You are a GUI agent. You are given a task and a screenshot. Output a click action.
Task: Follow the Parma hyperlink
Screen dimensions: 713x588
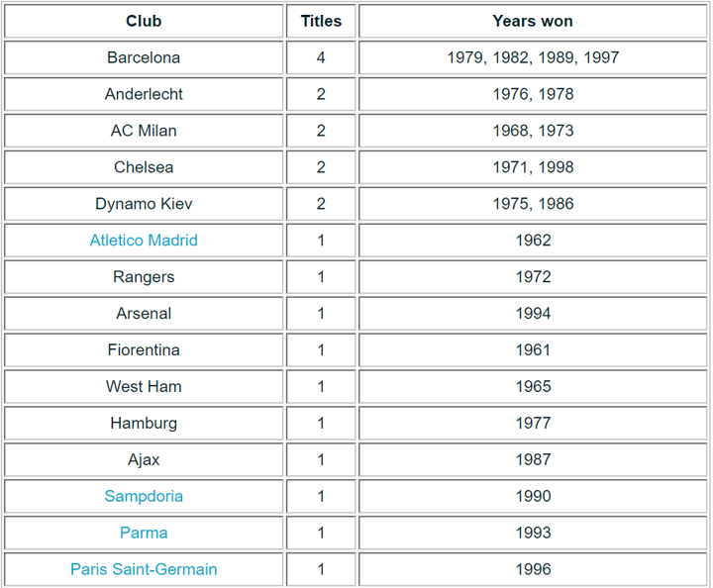click(x=144, y=533)
